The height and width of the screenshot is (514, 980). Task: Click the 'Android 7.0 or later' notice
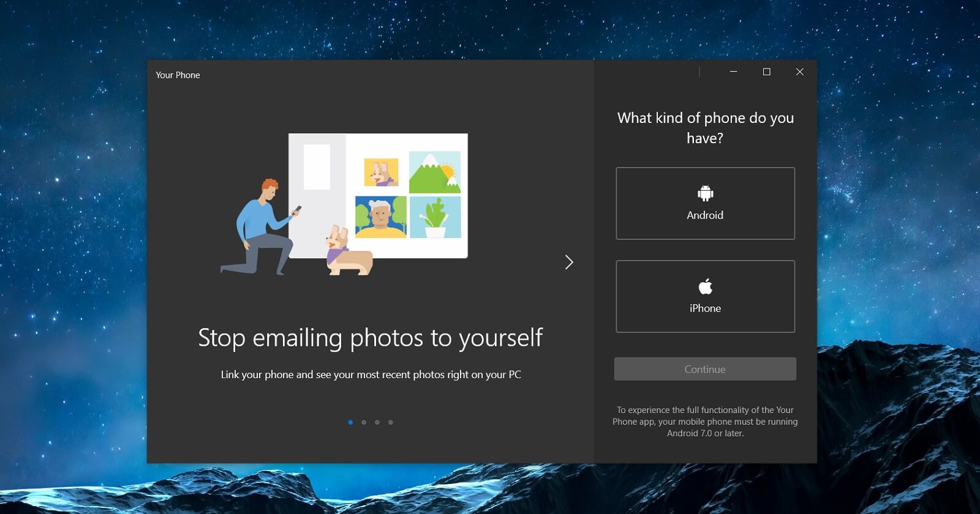(x=705, y=422)
